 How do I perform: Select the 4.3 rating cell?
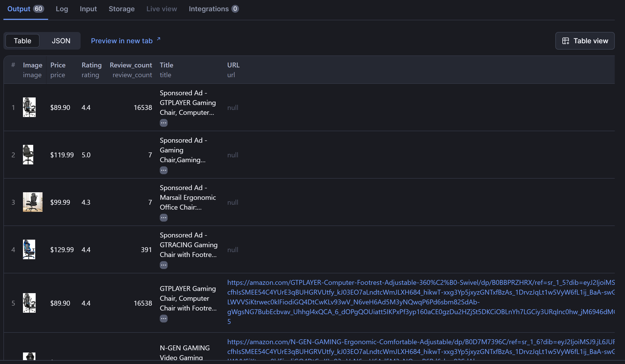86,202
